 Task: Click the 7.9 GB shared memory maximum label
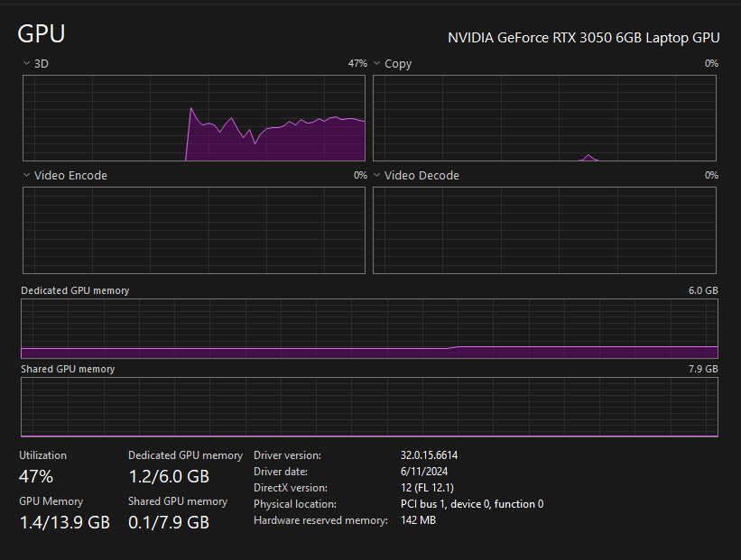pos(703,369)
